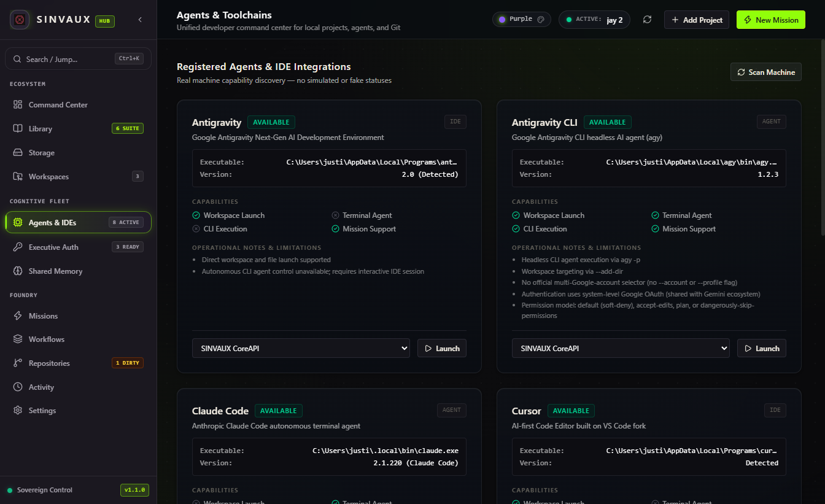The height and width of the screenshot is (504, 825).
Task: Click the Library book icon
Action: (x=18, y=129)
